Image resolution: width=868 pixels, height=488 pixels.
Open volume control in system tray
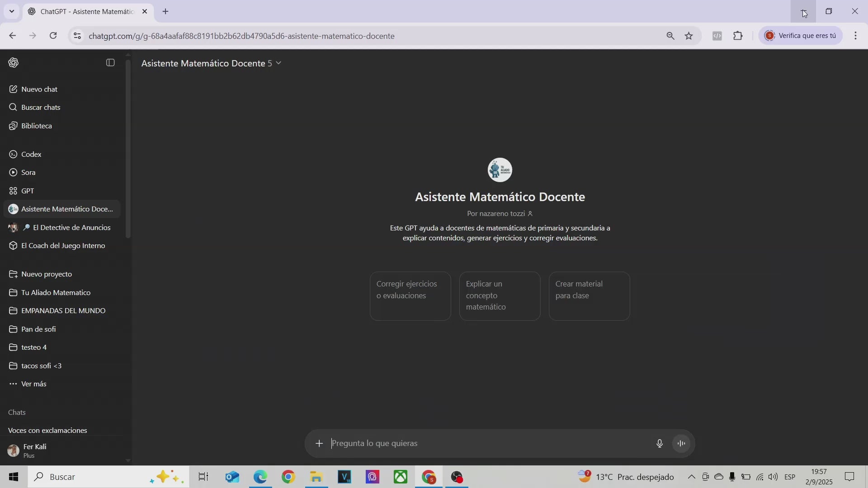773,477
